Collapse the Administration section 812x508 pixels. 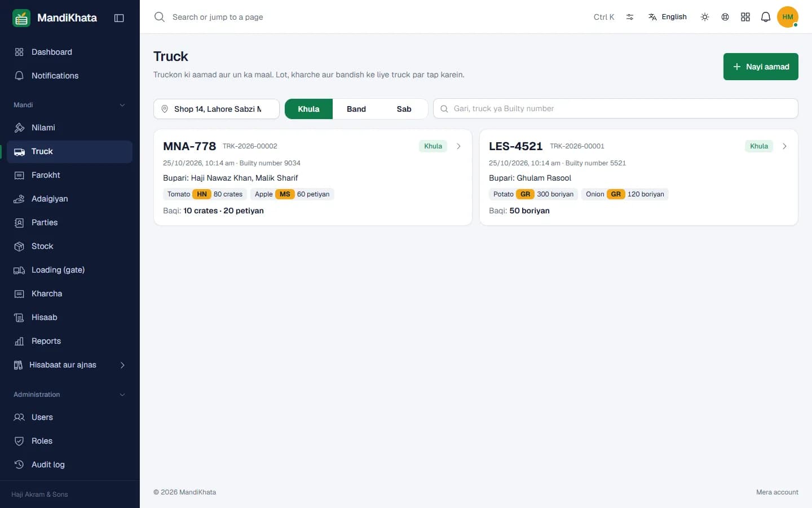point(122,395)
